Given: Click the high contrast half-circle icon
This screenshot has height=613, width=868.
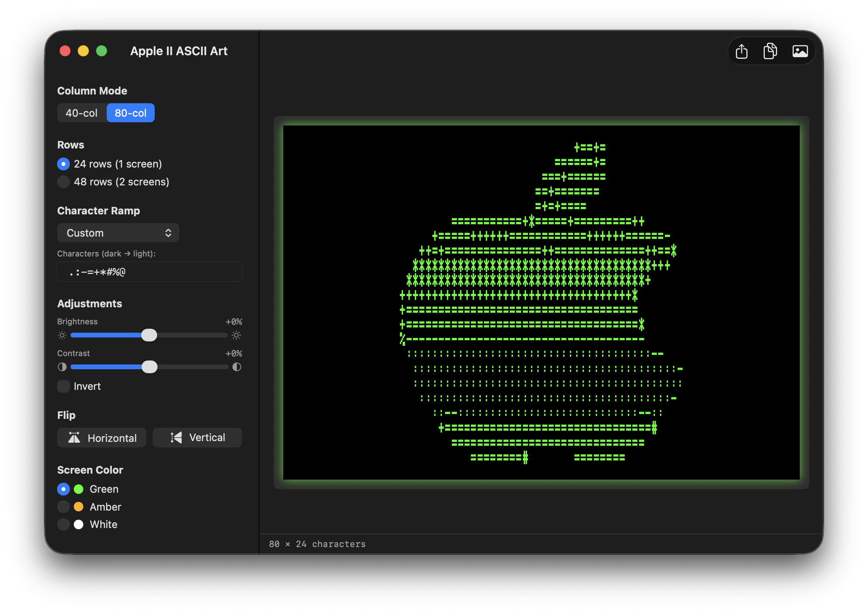Looking at the screenshot, I should click(x=237, y=367).
